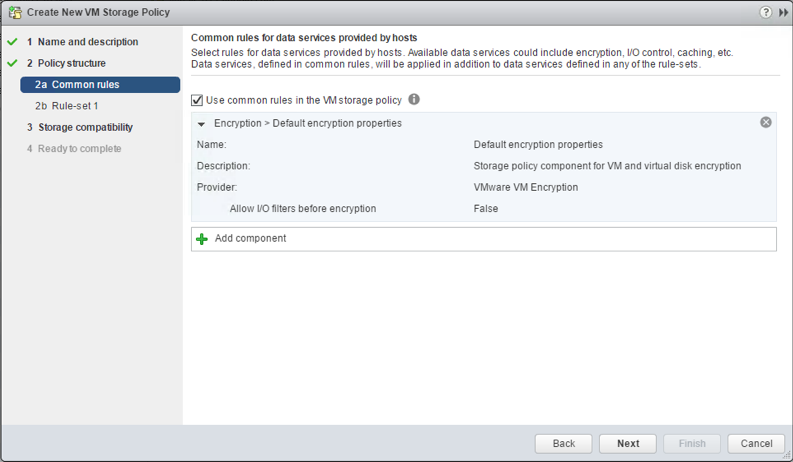
Task: Click the green plus Add component icon
Action: 202,239
